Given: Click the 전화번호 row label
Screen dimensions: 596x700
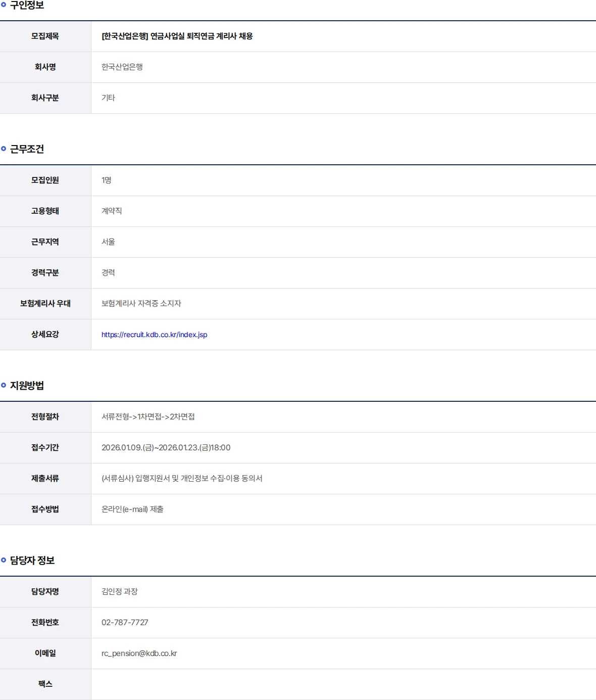Looking at the screenshot, I should coord(45,623).
